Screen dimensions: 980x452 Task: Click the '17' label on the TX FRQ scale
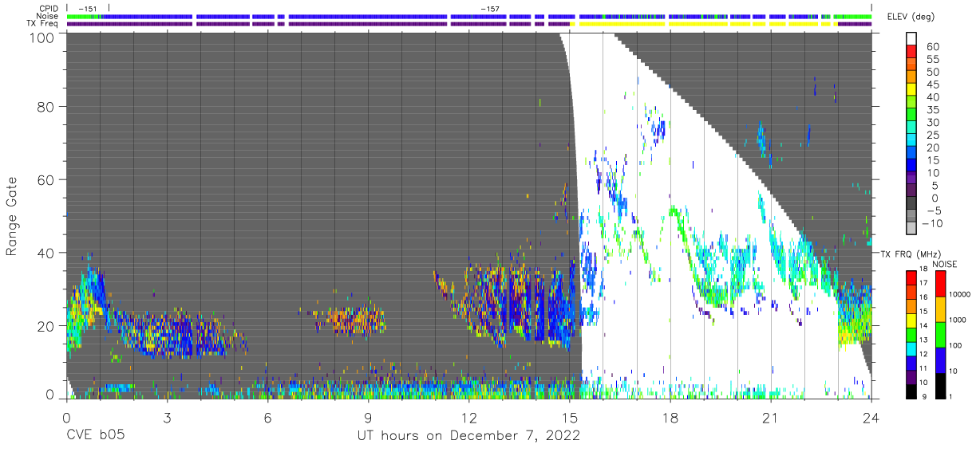924,283
